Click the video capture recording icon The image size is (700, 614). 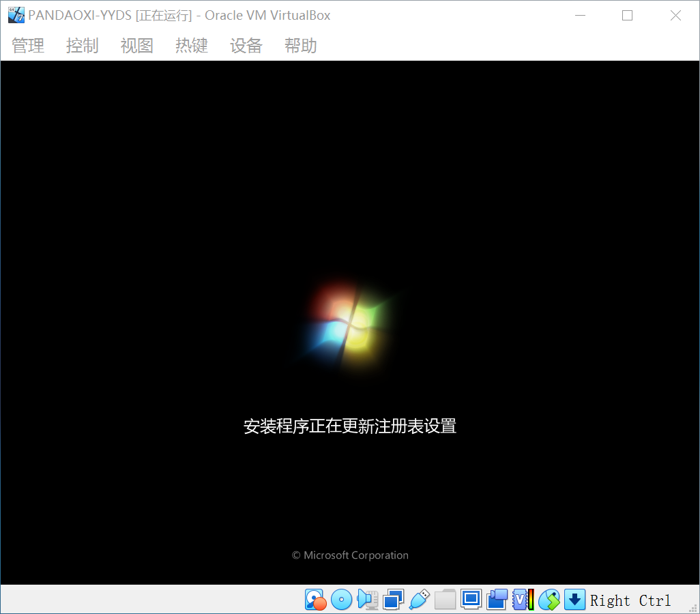click(497, 600)
